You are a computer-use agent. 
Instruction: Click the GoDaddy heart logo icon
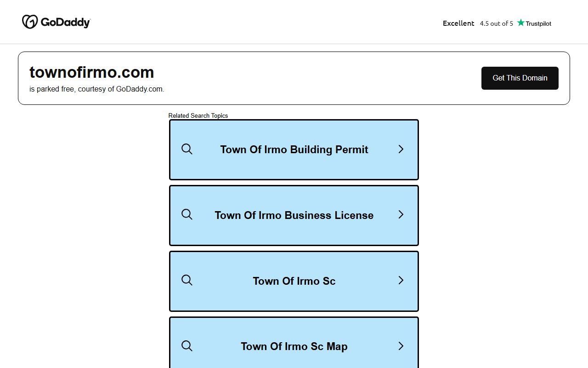click(x=30, y=22)
